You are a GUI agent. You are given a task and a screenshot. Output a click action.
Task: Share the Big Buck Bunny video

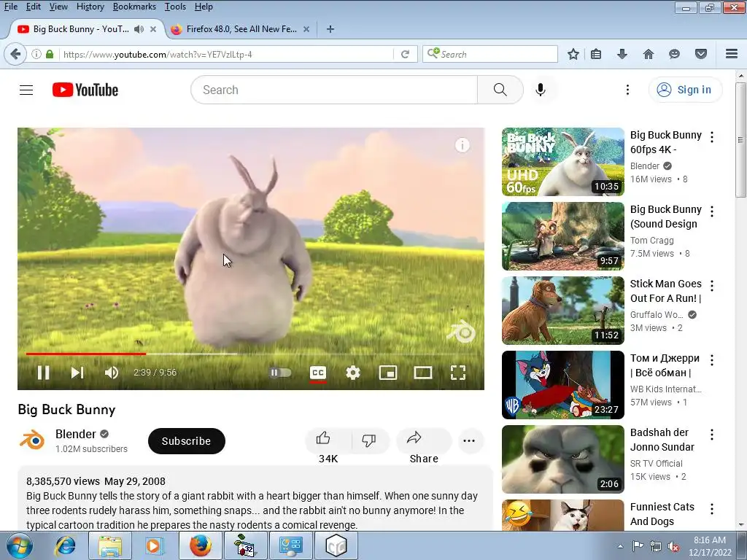pyautogui.click(x=424, y=440)
